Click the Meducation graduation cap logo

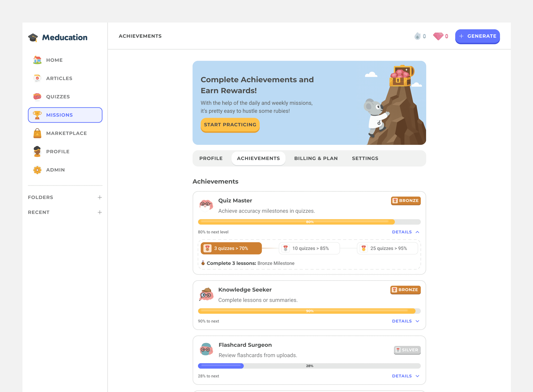tap(33, 37)
